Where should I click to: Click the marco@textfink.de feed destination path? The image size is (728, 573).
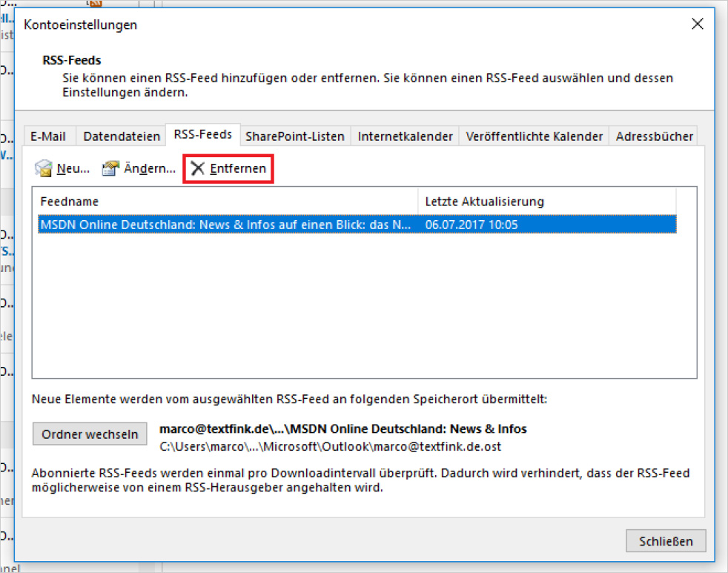[343, 428]
